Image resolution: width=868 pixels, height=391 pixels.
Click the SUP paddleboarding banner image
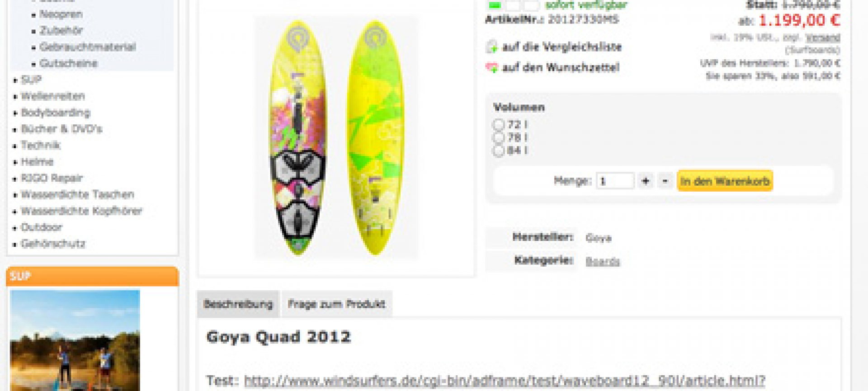pyautogui.click(x=75, y=340)
